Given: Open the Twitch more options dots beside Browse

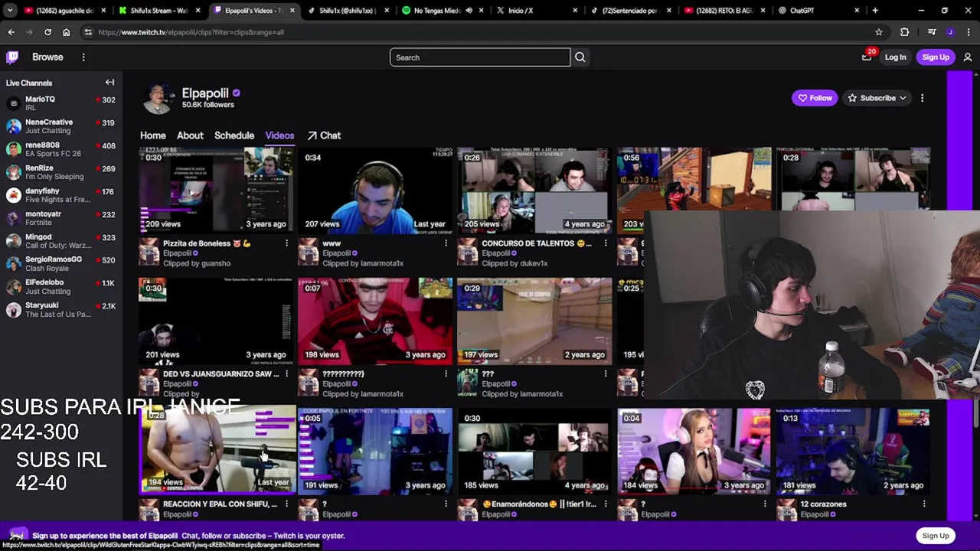Looking at the screenshot, I should pyautogui.click(x=83, y=57).
